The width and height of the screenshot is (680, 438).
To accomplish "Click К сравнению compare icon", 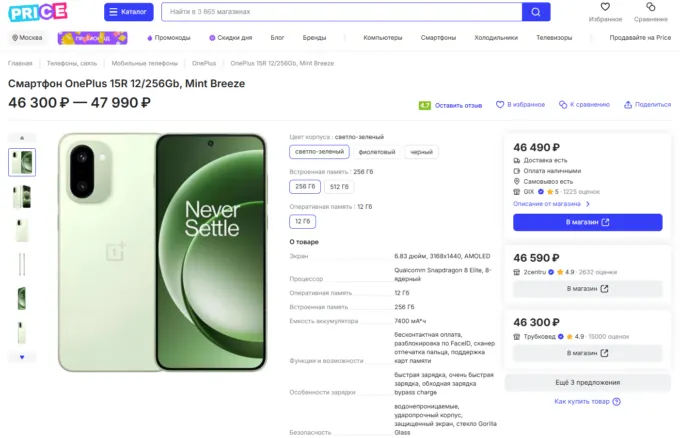I will point(562,105).
